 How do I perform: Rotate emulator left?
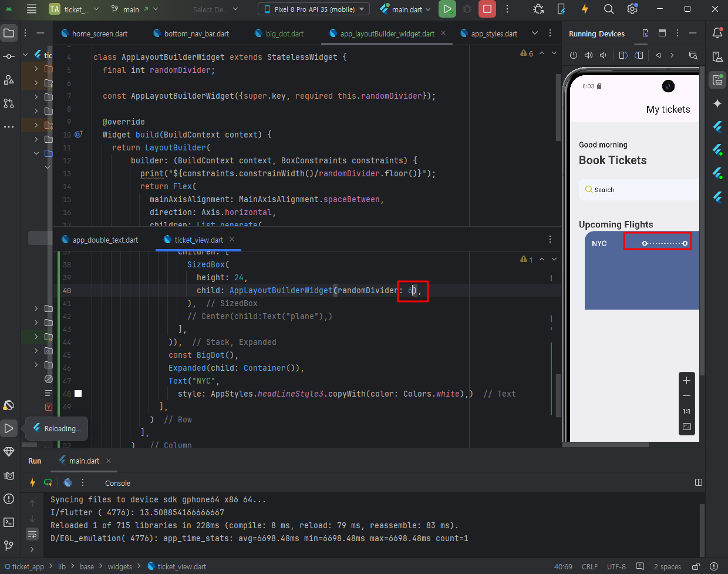(x=623, y=55)
